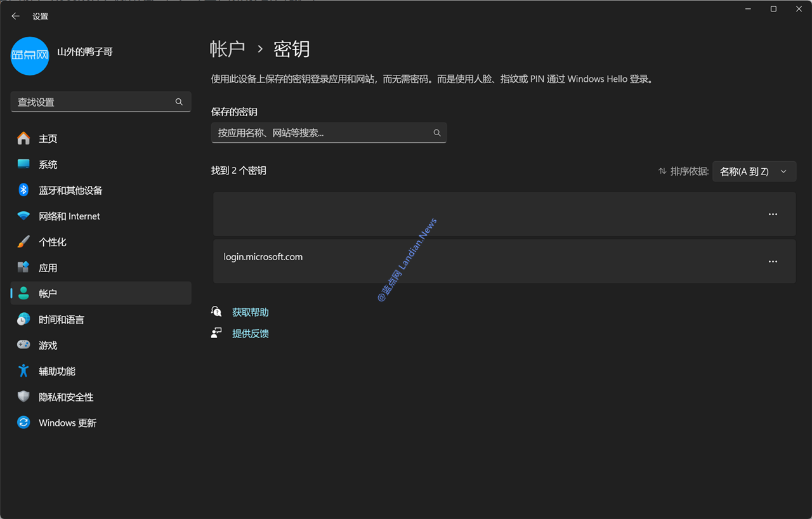
Task: Click the Wi-Fi network icon
Action: [23, 216]
